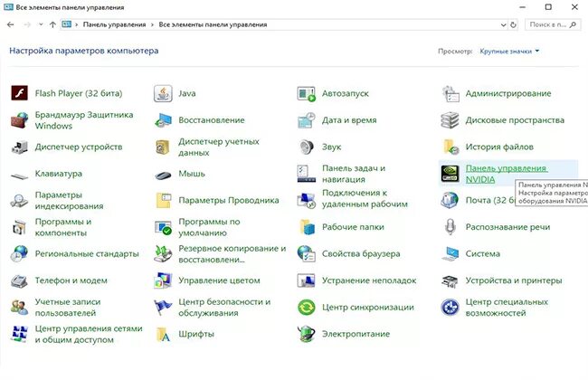Image resolution: width=588 pixels, height=380 pixels.
Task: Open the Flash Player (32 бита) icon
Action: [x=19, y=93]
